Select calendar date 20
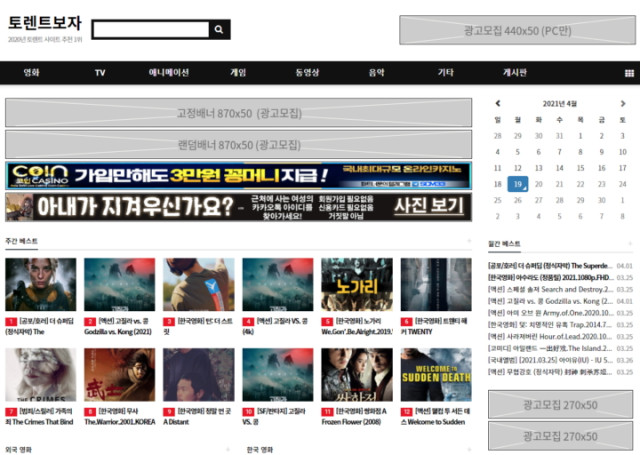Image resolution: width=640 pixels, height=455 pixels. [539, 184]
